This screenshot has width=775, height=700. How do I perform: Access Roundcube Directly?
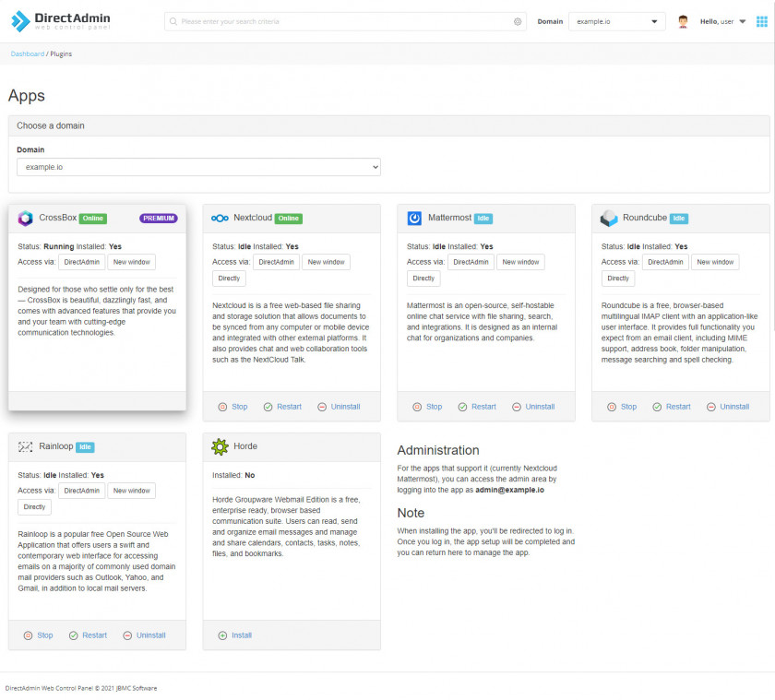[618, 279]
